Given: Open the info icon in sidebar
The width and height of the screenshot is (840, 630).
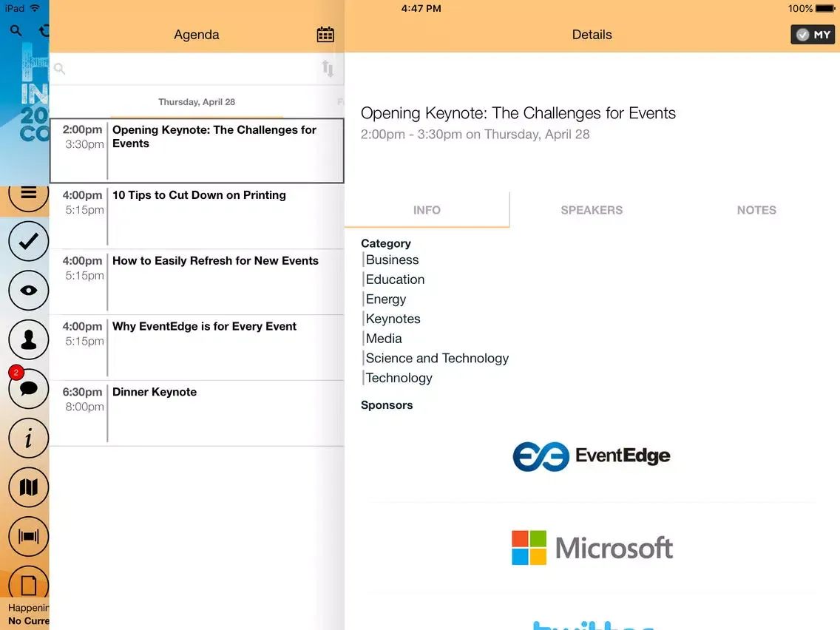Looking at the screenshot, I should pyautogui.click(x=28, y=438).
